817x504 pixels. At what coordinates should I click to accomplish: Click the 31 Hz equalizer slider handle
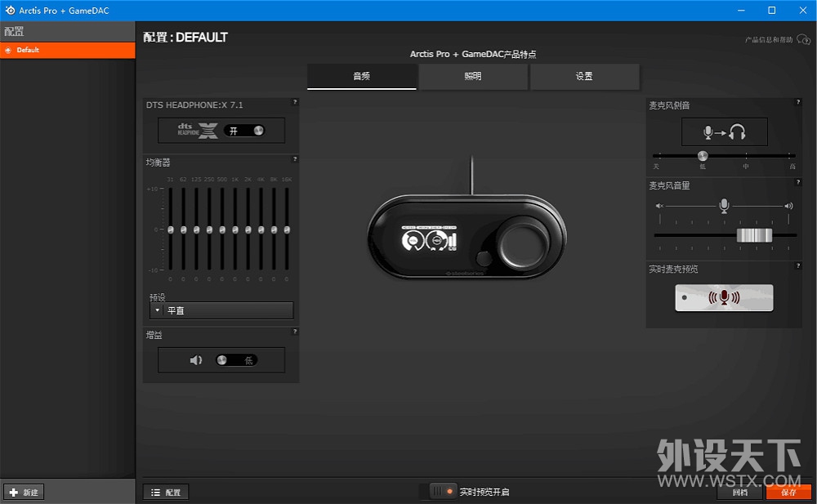[x=171, y=230]
